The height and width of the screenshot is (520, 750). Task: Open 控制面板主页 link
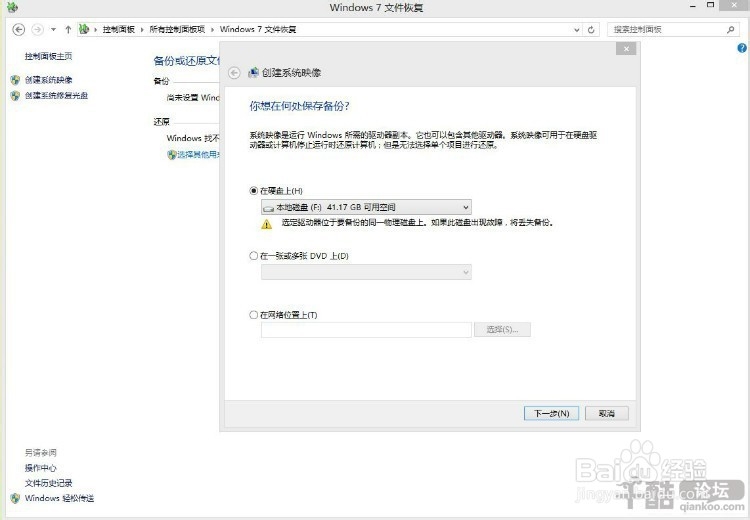tap(48, 56)
